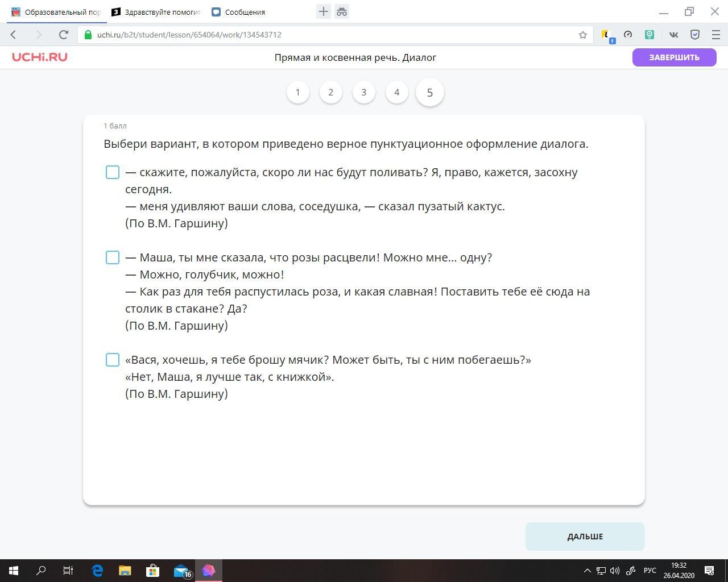Open Task View on the taskbar
Screen dimensions: 728x582
pyautogui.click(x=68, y=571)
